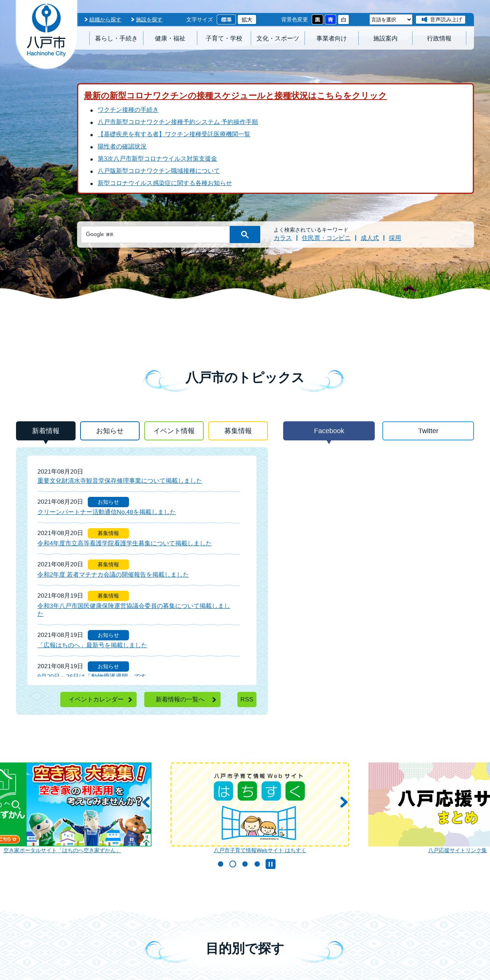
Task: Switch to イベント情報 tab
Action: 174,431
